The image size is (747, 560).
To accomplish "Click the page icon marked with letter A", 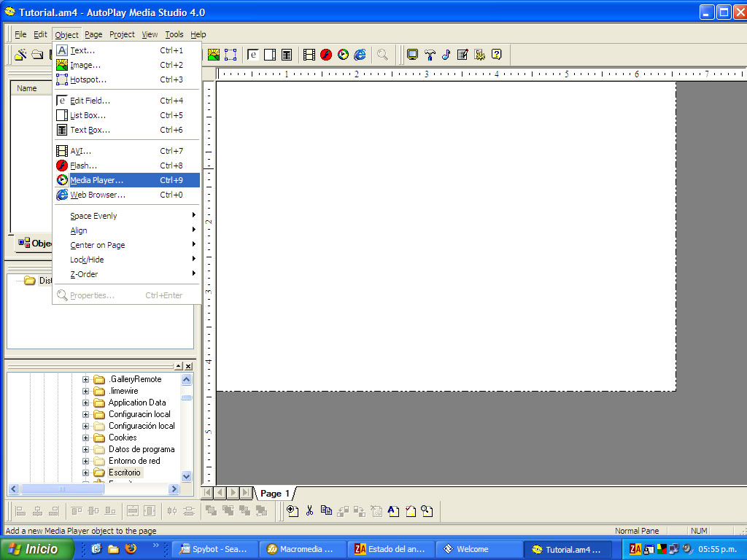I will (x=393, y=511).
